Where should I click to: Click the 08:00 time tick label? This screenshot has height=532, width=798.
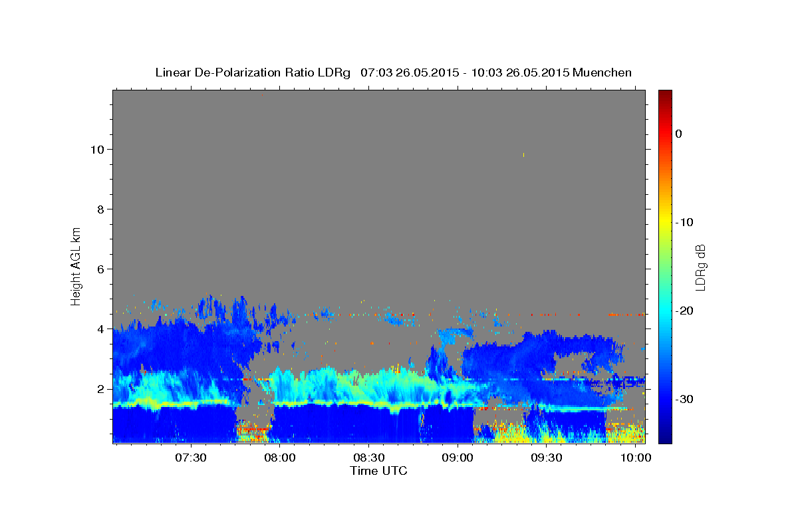click(x=280, y=458)
